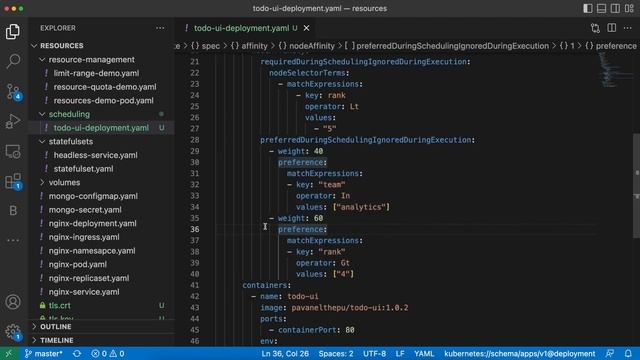Synchronize changes in status bar
This screenshot has height=360, width=640.
coord(77,353)
